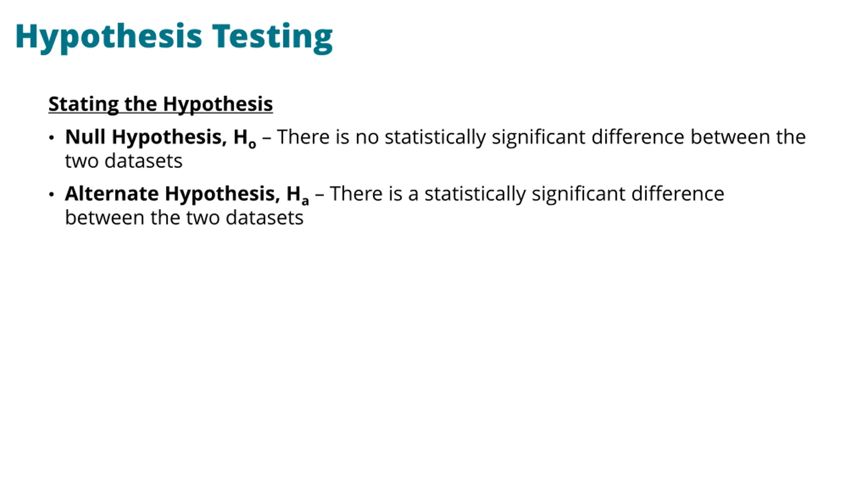Click "significant" in the alternate hypothesis line
The height and width of the screenshot is (488, 868).
coord(578,194)
